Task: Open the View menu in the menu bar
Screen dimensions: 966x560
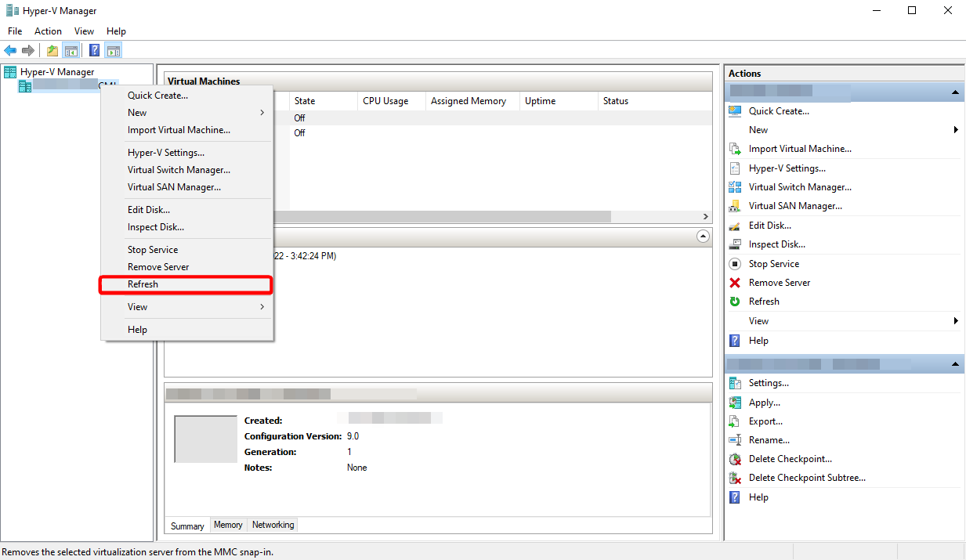Action: pos(84,31)
